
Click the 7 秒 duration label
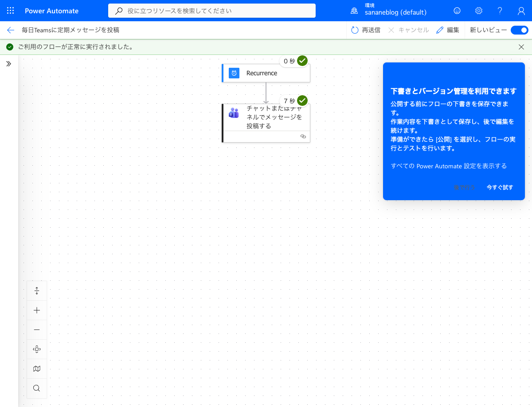coord(289,101)
